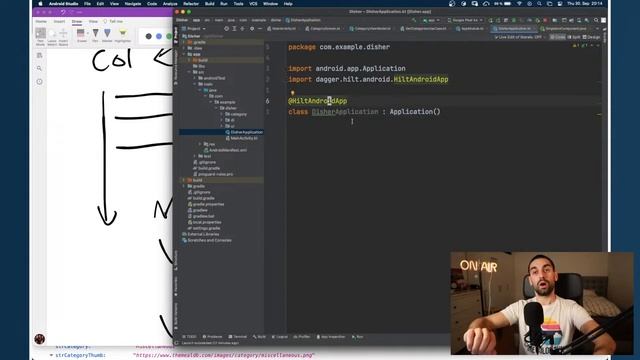640x360 pixels.
Task: Select the Design editor view mode
Action: 591,37
